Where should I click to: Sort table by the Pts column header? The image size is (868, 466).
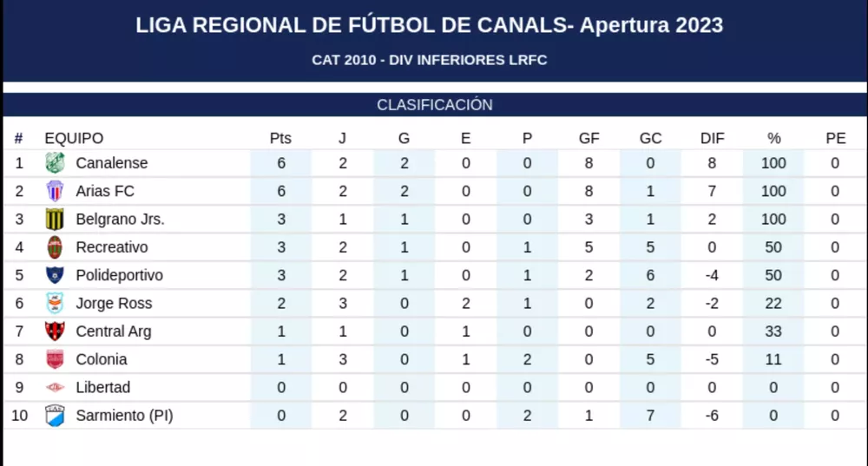pyautogui.click(x=280, y=138)
